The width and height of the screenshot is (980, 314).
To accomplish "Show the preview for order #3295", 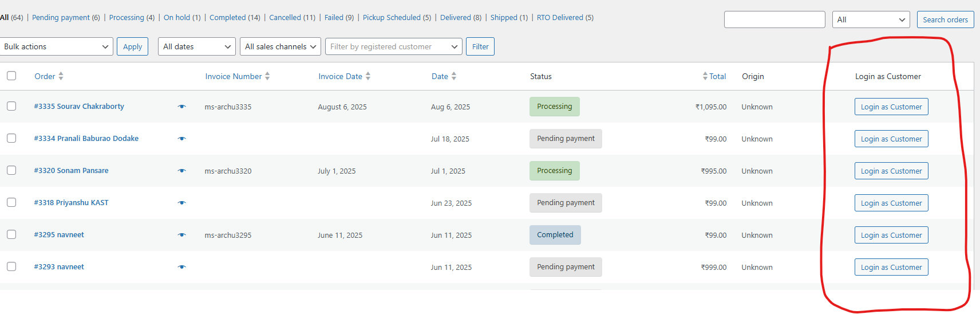I will click(182, 235).
